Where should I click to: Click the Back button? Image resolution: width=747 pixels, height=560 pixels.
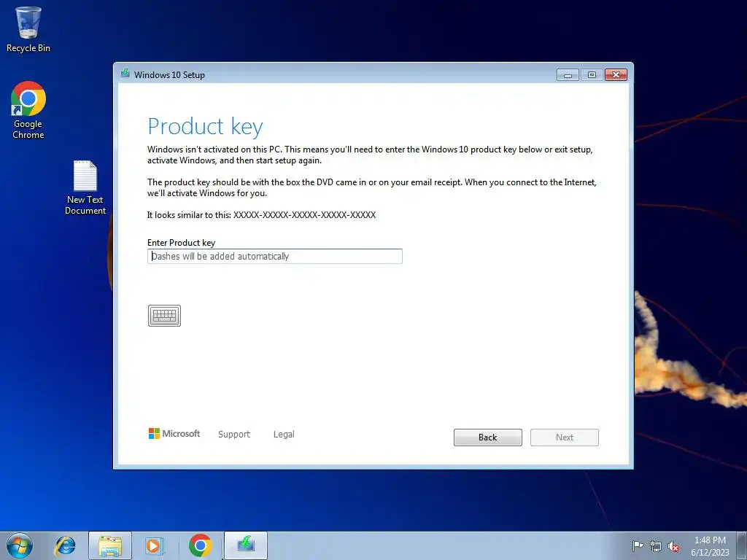click(488, 437)
